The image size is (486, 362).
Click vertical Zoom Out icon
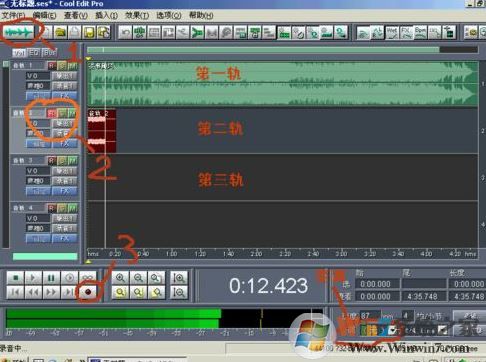[179, 292]
